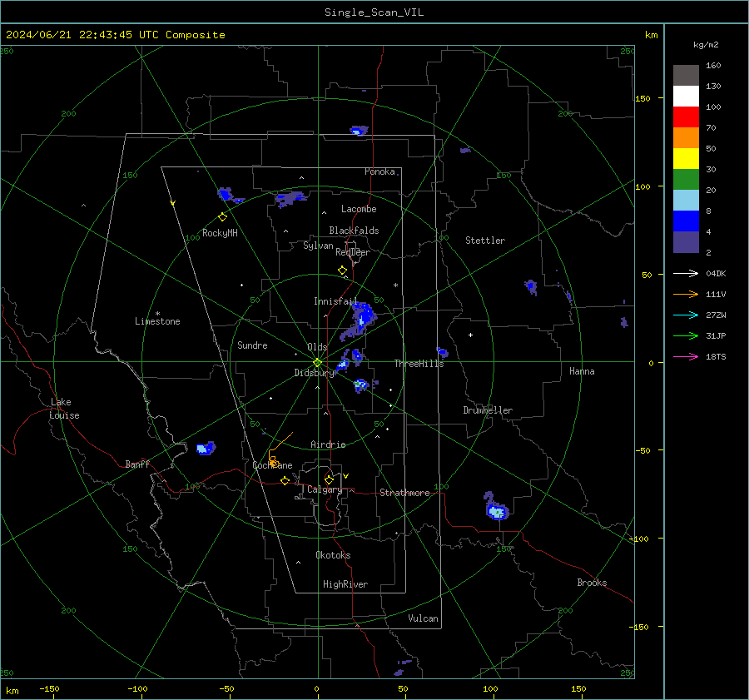Pick the bright blue 4-8 legend band
The image size is (749, 700).
click(x=686, y=221)
